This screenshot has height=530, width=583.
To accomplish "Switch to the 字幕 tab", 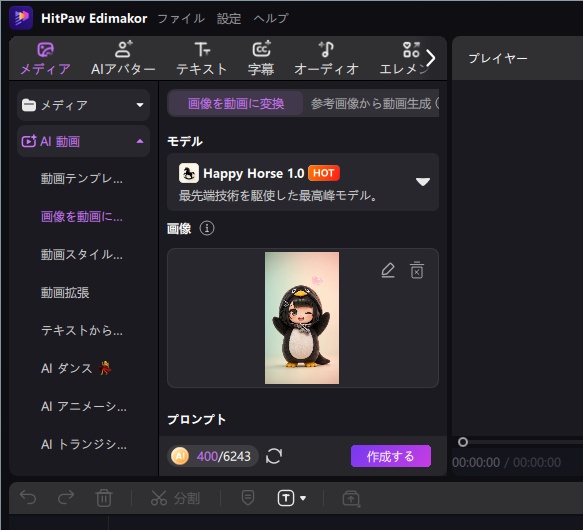I will pyautogui.click(x=261, y=59).
